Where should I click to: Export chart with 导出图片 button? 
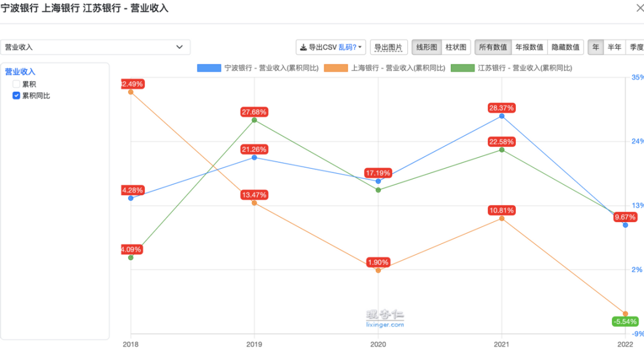click(389, 47)
